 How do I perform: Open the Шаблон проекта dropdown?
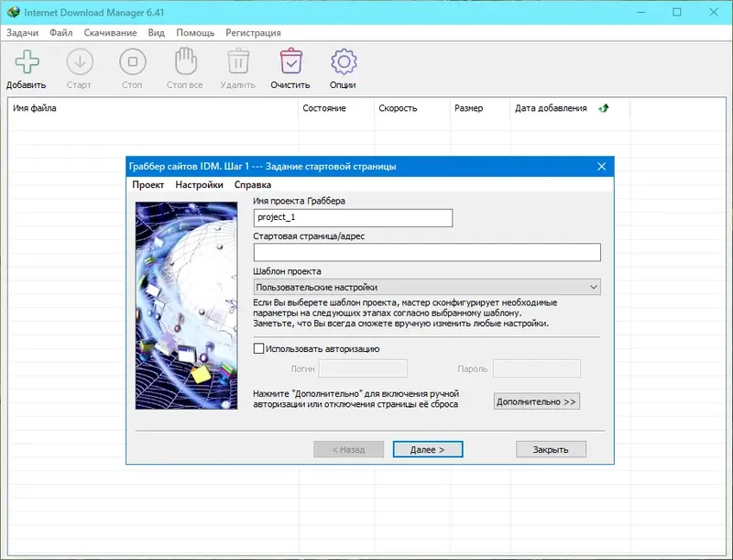[594, 288]
